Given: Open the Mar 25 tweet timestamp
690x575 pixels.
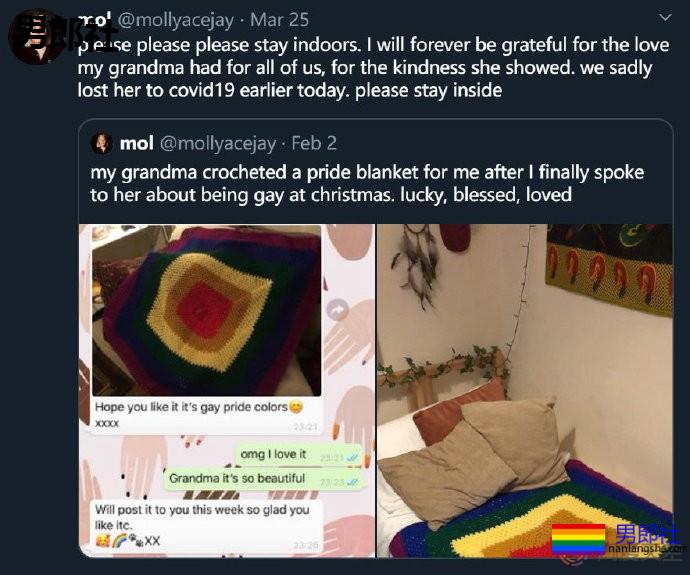Looking at the screenshot, I should coord(279,20).
